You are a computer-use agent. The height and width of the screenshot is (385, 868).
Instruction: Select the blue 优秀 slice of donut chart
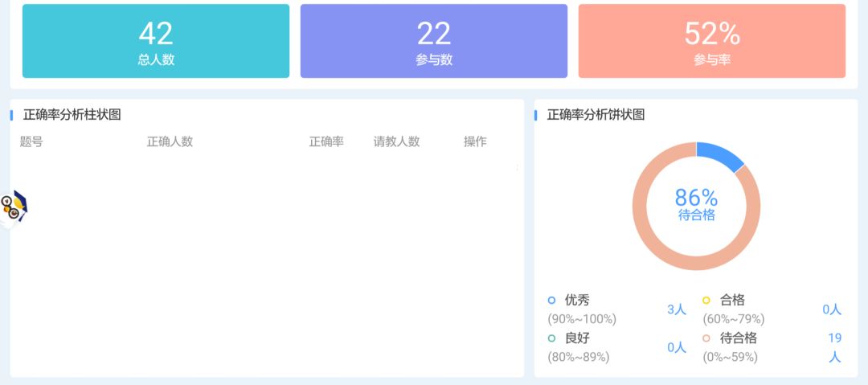pos(721,154)
